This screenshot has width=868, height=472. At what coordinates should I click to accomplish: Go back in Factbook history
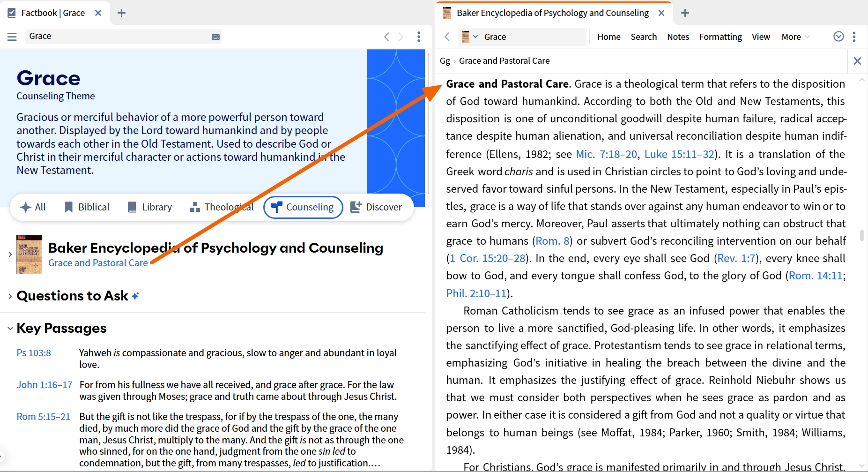pyautogui.click(x=386, y=37)
